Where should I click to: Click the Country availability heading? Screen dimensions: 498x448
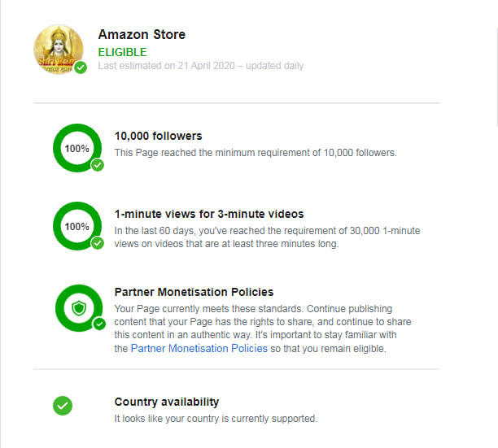pyautogui.click(x=167, y=402)
